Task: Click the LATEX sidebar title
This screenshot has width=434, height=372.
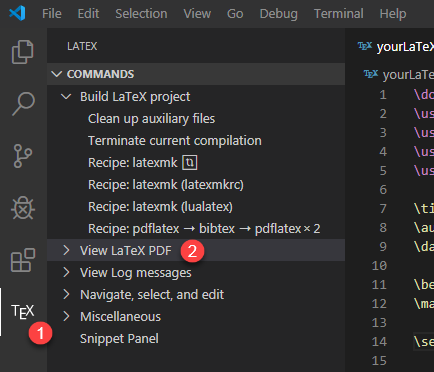Action: (x=82, y=46)
